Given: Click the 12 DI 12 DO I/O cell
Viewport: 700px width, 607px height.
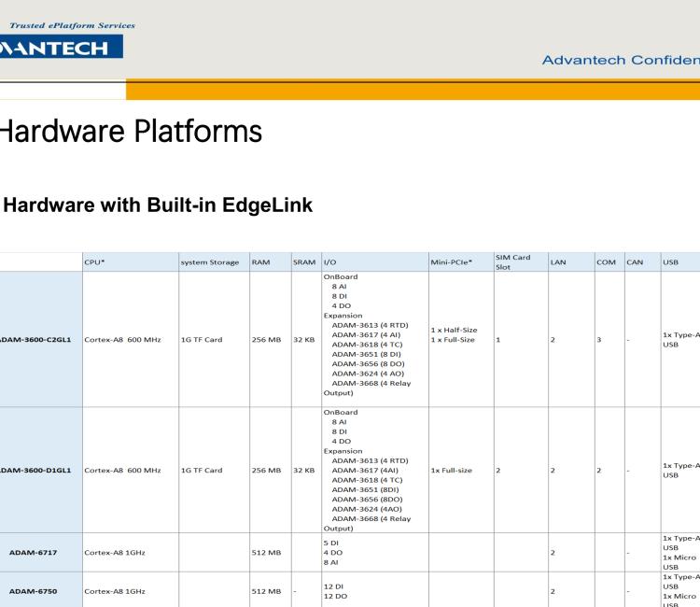Looking at the screenshot, I should (x=338, y=590).
